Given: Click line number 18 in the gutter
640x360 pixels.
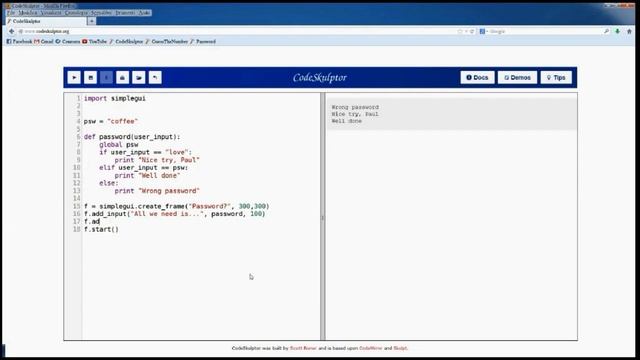Looking at the screenshot, I should point(77,229).
